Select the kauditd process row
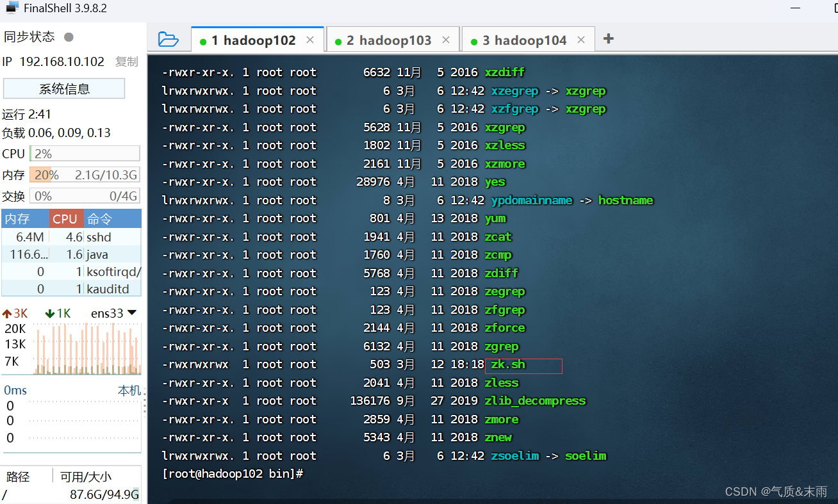The image size is (838, 504). click(x=71, y=289)
